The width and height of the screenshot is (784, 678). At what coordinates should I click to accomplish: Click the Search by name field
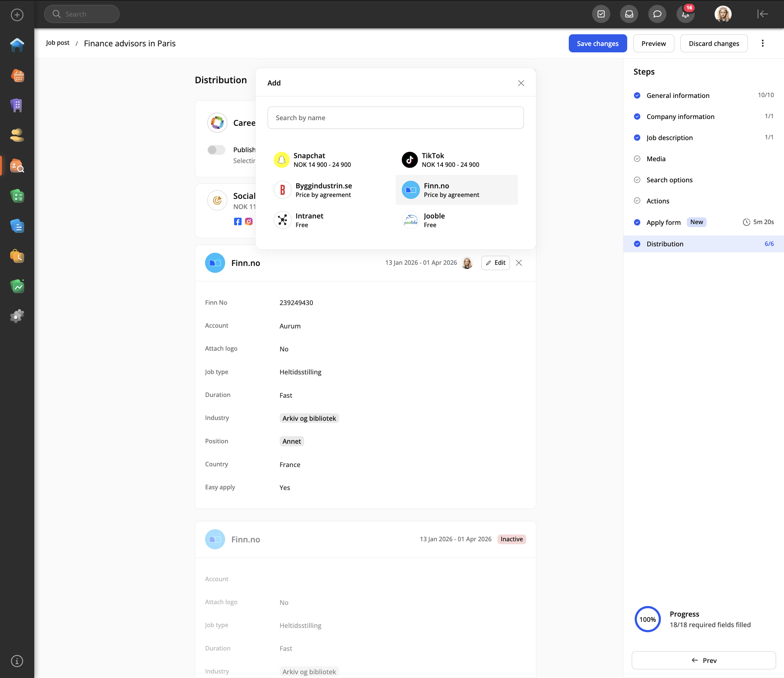pyautogui.click(x=395, y=118)
